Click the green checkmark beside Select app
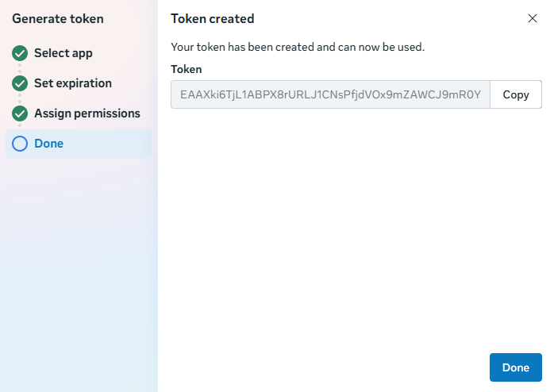Viewport: 554px width, 392px height. [20, 53]
